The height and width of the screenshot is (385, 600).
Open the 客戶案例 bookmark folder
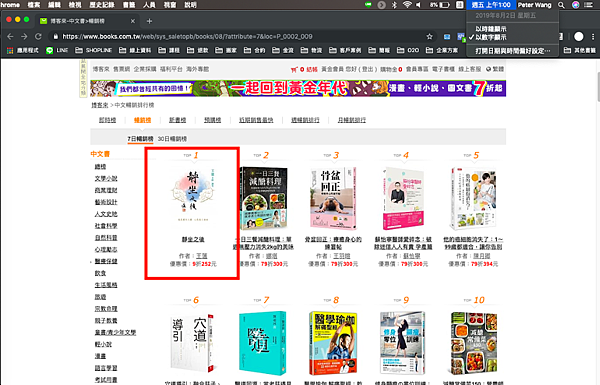coord(345,50)
